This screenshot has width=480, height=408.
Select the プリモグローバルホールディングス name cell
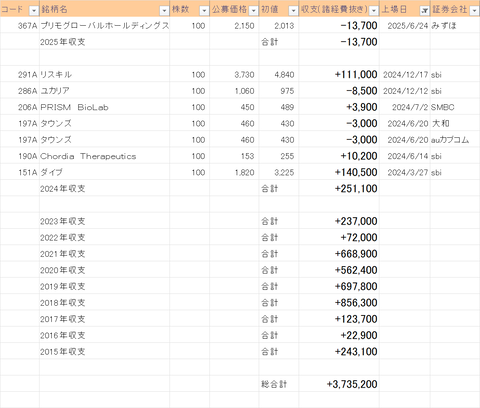(105, 25)
